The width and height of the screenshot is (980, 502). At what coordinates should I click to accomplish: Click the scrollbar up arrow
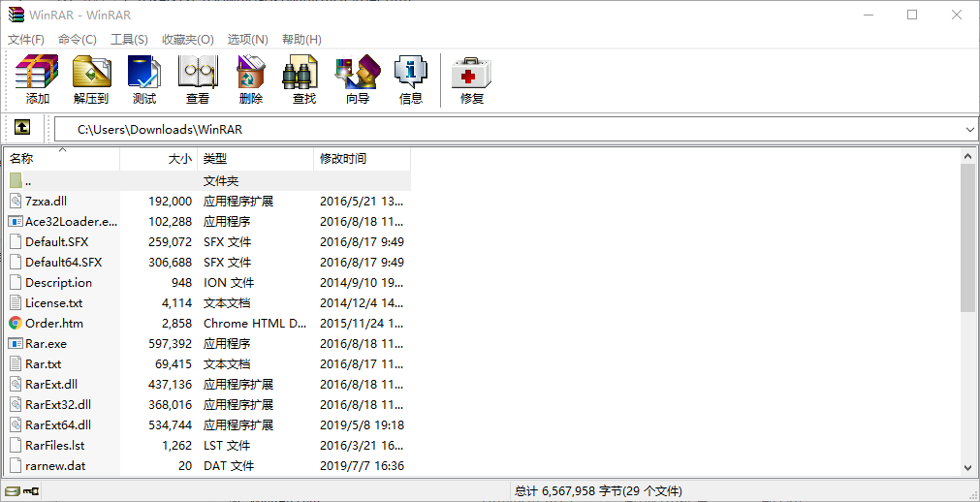tap(967, 156)
